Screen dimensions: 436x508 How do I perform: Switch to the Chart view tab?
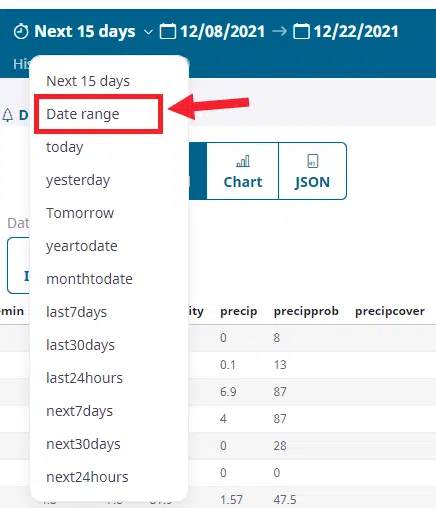243,171
